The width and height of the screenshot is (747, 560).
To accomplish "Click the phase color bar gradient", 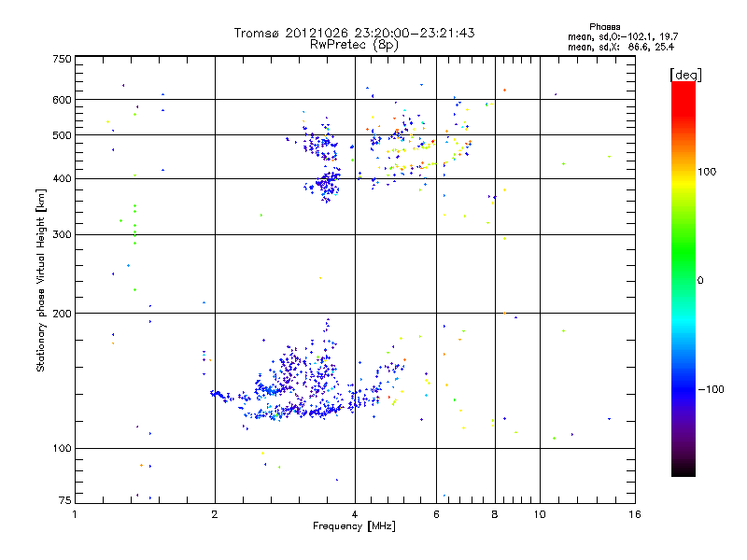I will 684,278.
